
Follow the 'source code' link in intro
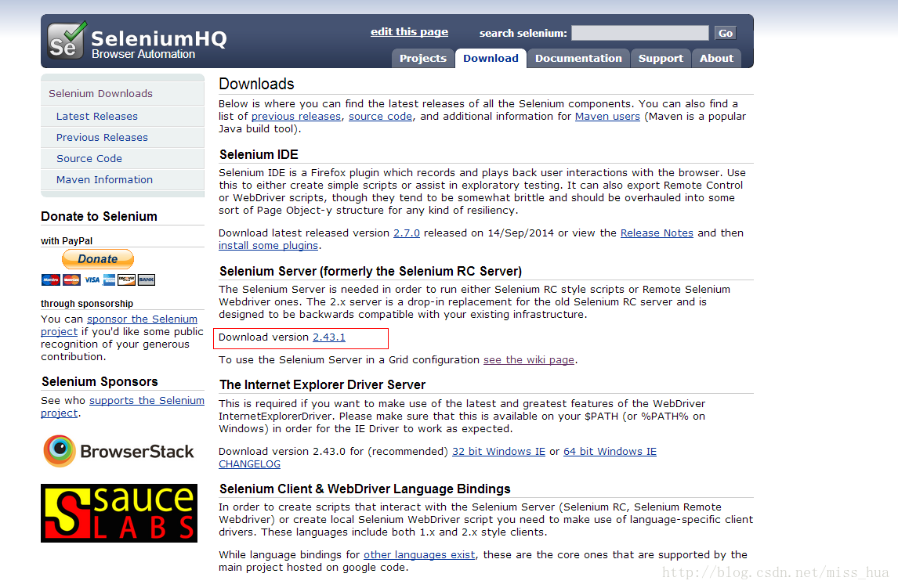point(380,116)
